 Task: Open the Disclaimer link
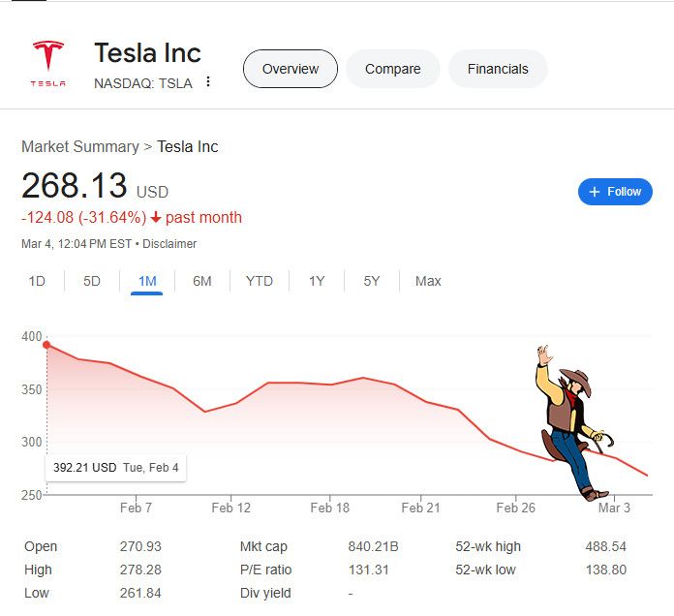[x=169, y=244]
